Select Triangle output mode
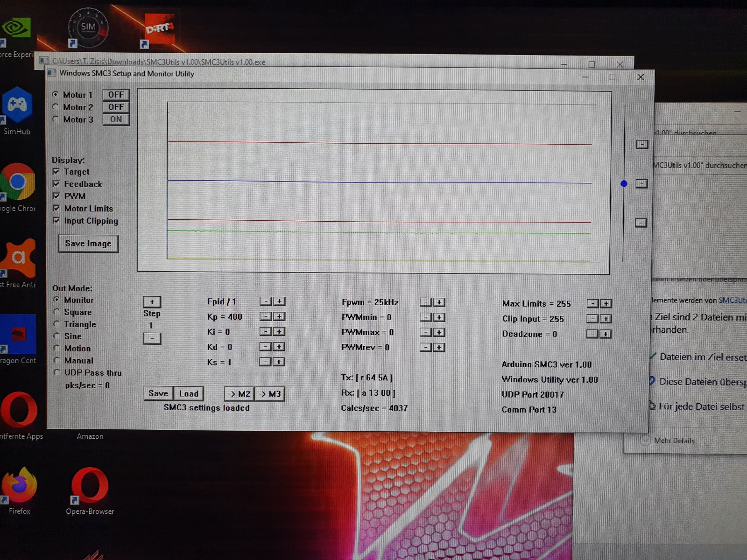The image size is (747, 560). point(56,324)
